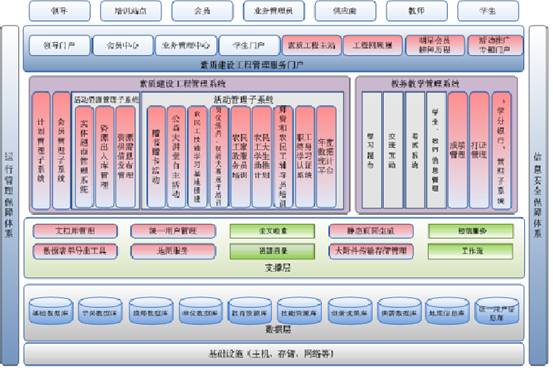Click the green 工作流 box
Image resolution: width=553 pixels, height=371 pixels.
pyautogui.click(x=470, y=251)
